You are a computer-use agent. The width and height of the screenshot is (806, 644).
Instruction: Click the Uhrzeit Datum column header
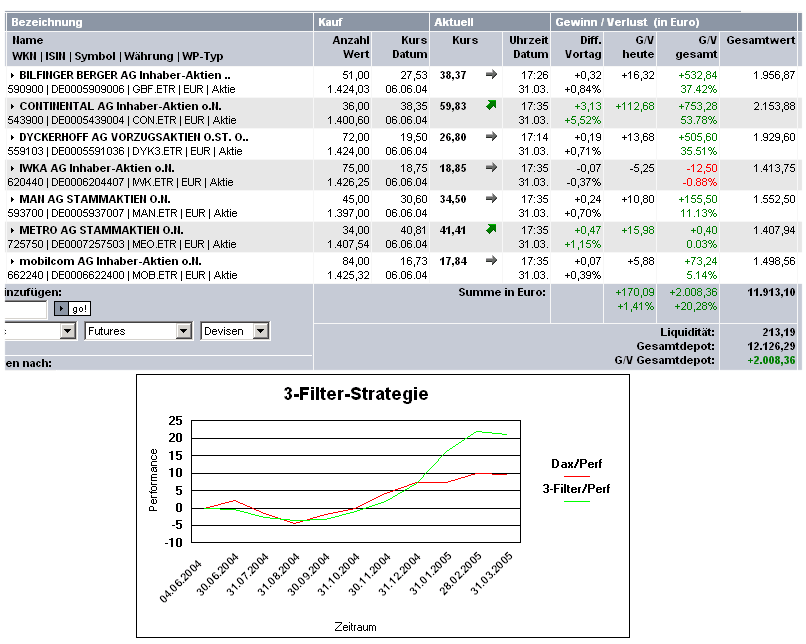tap(528, 47)
